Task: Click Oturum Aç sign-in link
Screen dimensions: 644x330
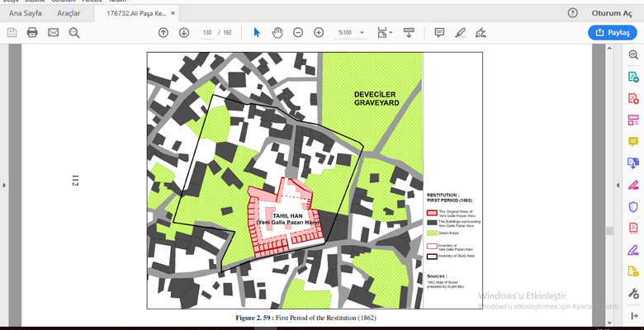Action: pos(611,12)
